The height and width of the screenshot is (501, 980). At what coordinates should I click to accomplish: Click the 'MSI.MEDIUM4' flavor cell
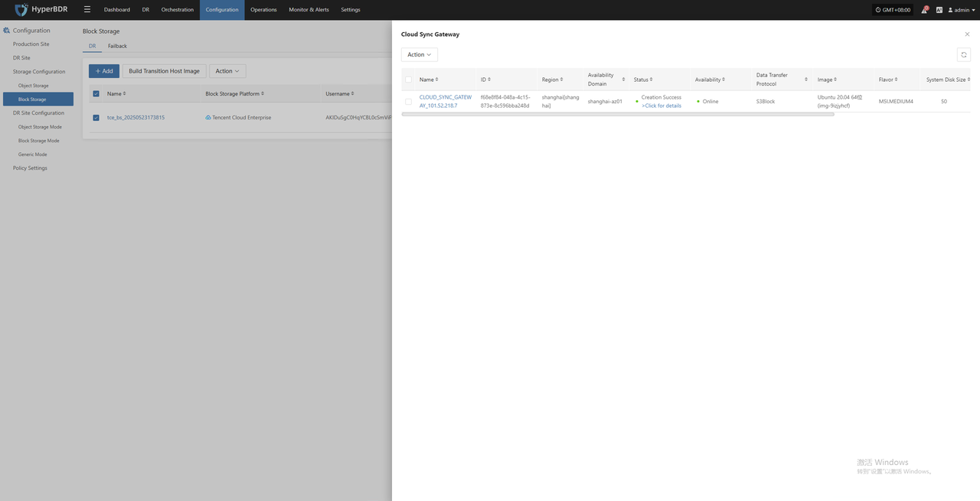[x=896, y=101]
